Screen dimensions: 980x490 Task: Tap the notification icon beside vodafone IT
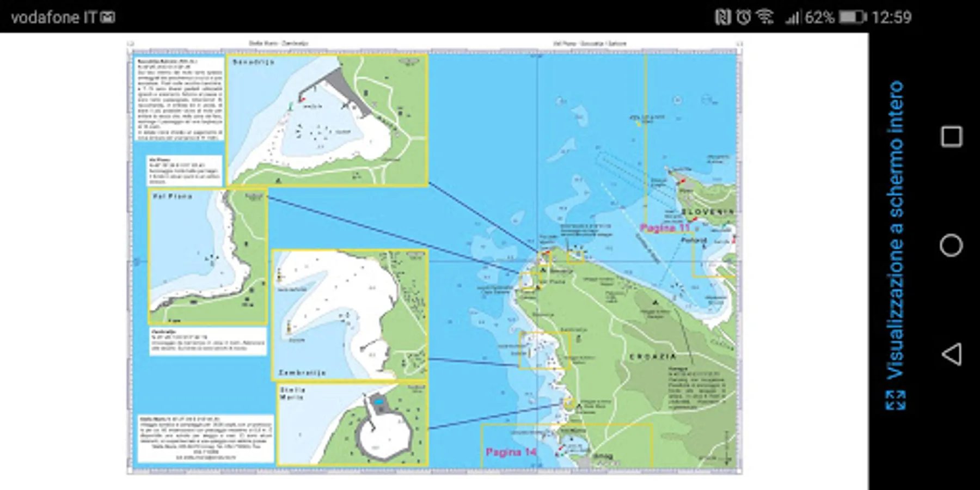click(x=108, y=17)
